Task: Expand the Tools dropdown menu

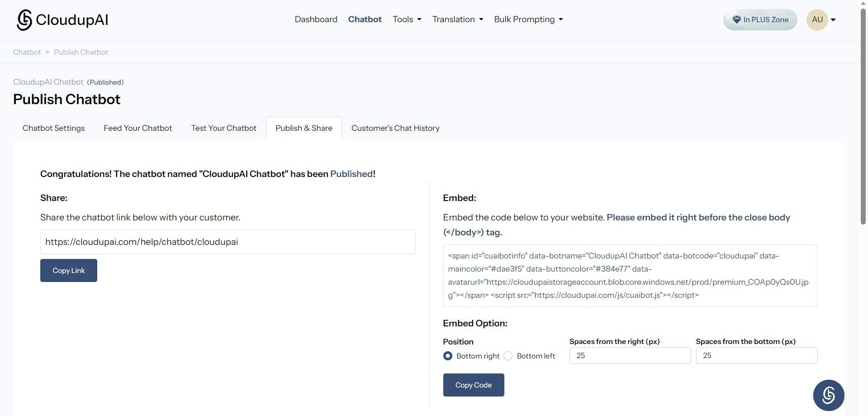Action: pyautogui.click(x=407, y=19)
